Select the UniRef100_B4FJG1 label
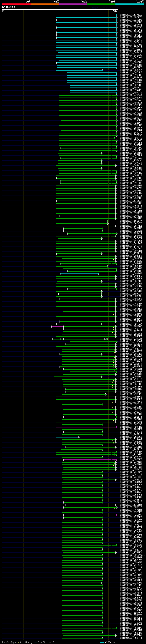Screen dimensions: 146x644 pos(131,58)
